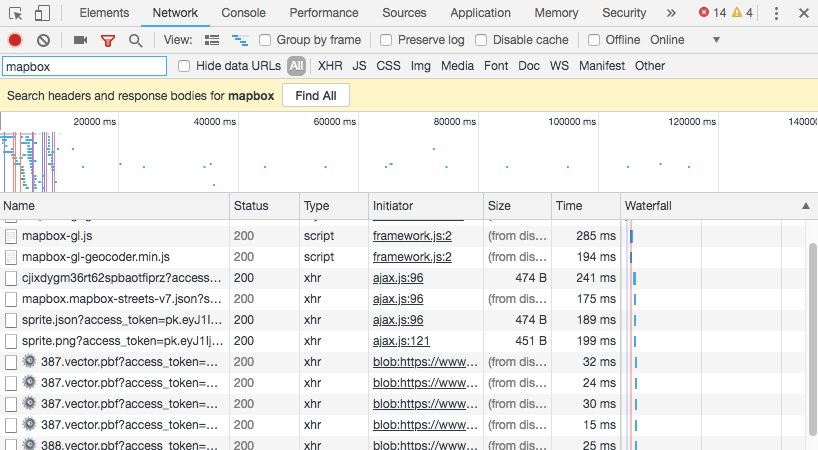Filter requests by XHR
The image size is (818, 450).
[330, 66]
